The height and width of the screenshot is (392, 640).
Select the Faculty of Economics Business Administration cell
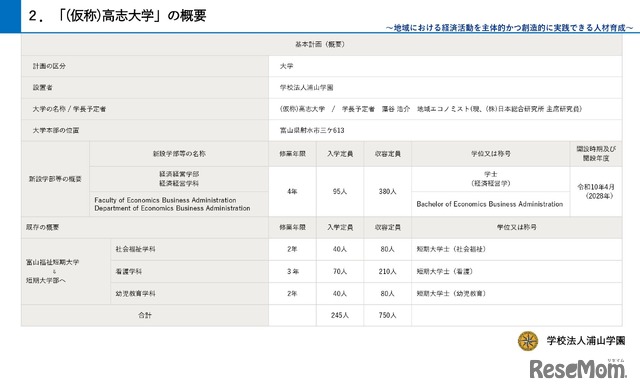click(x=179, y=204)
